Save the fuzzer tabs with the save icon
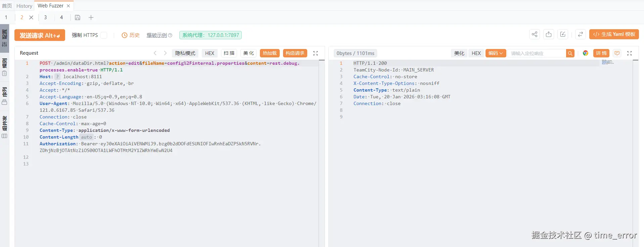644x247 pixels. click(78, 17)
